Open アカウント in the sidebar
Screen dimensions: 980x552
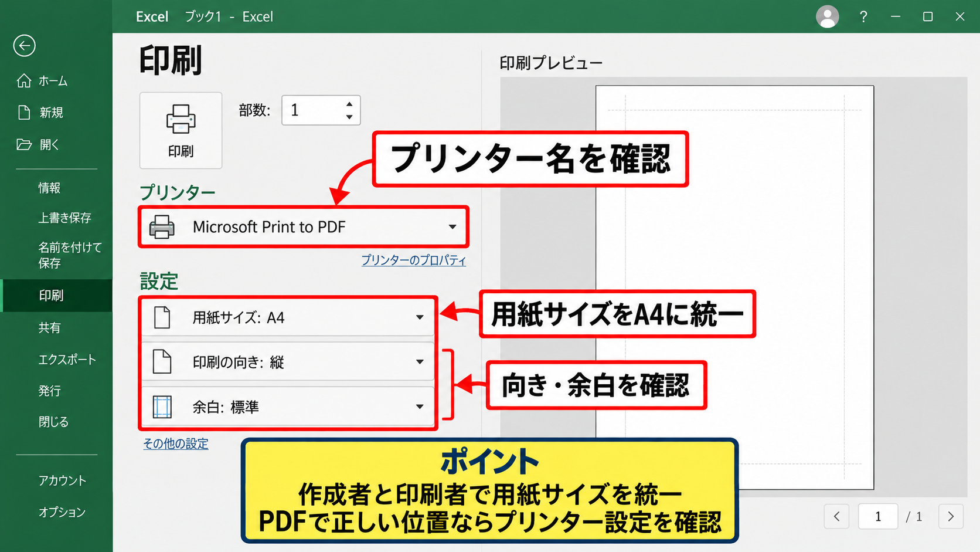[x=62, y=480]
